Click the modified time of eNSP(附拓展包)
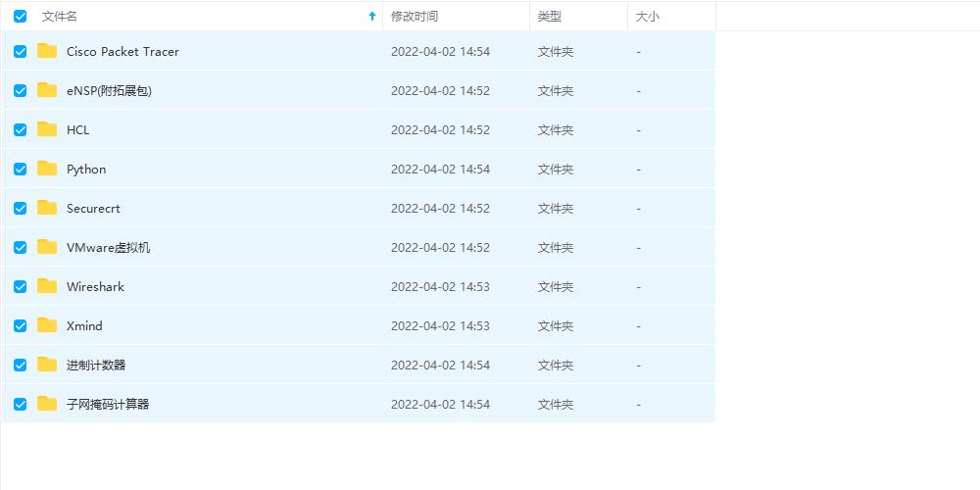The image size is (980, 490). [x=441, y=91]
